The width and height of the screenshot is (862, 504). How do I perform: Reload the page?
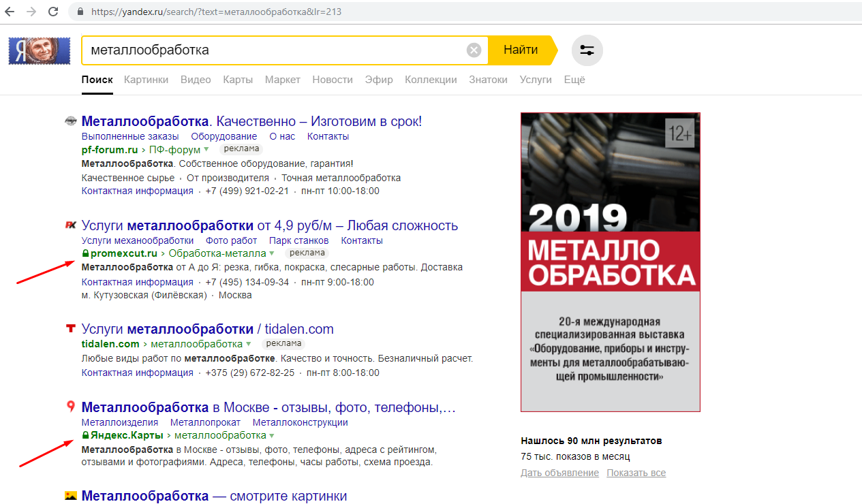(x=53, y=12)
